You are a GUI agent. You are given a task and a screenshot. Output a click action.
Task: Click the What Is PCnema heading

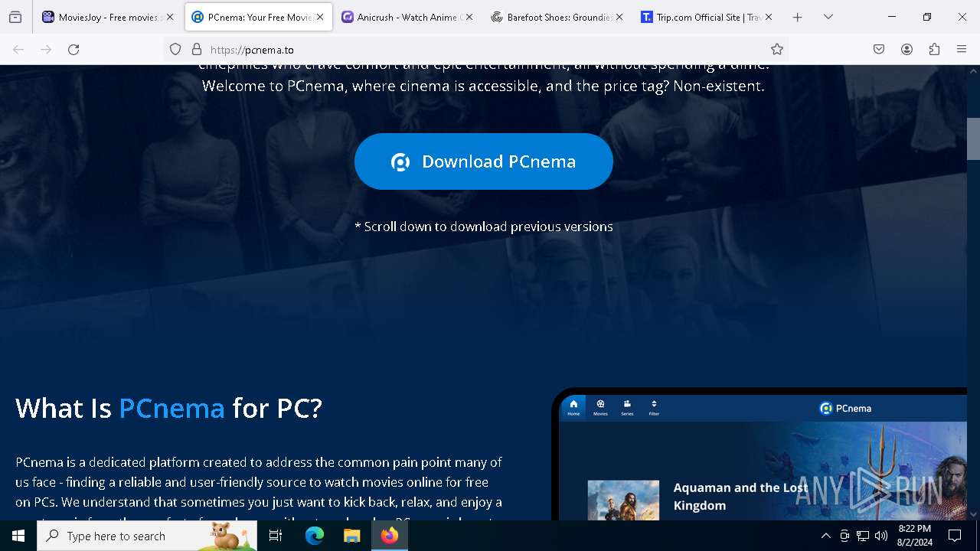click(168, 408)
